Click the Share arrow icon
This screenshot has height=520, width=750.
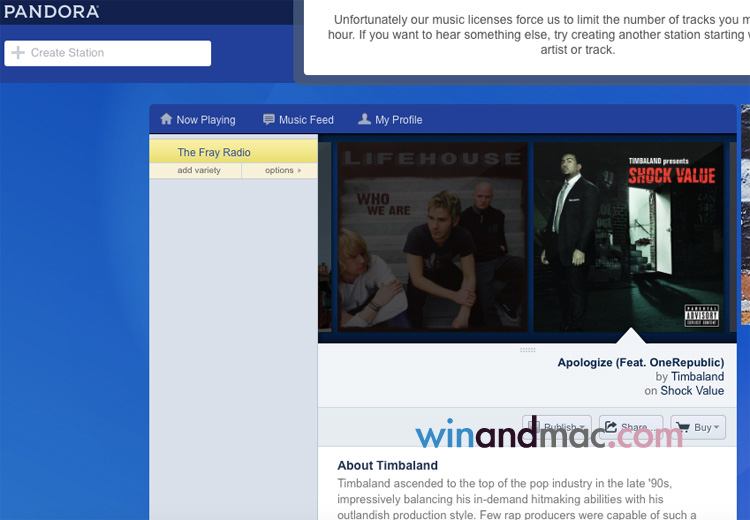(x=611, y=427)
